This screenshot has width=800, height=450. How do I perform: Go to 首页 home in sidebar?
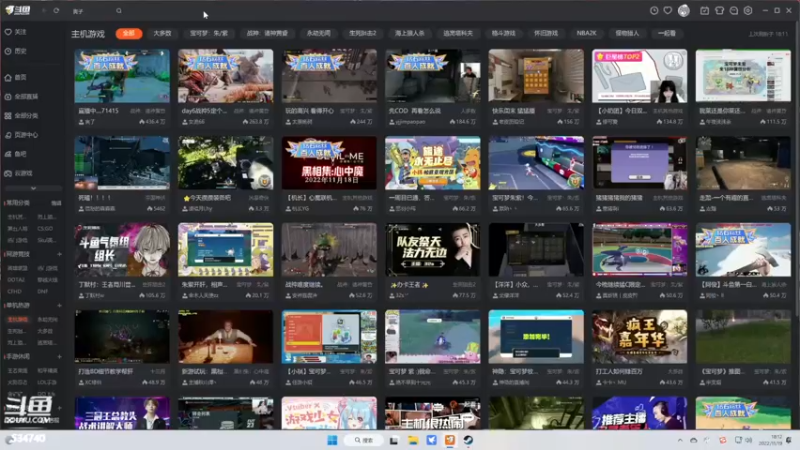click(x=16, y=78)
